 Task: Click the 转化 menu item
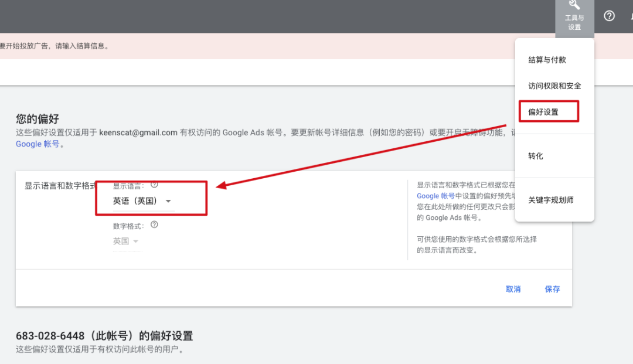click(x=536, y=155)
